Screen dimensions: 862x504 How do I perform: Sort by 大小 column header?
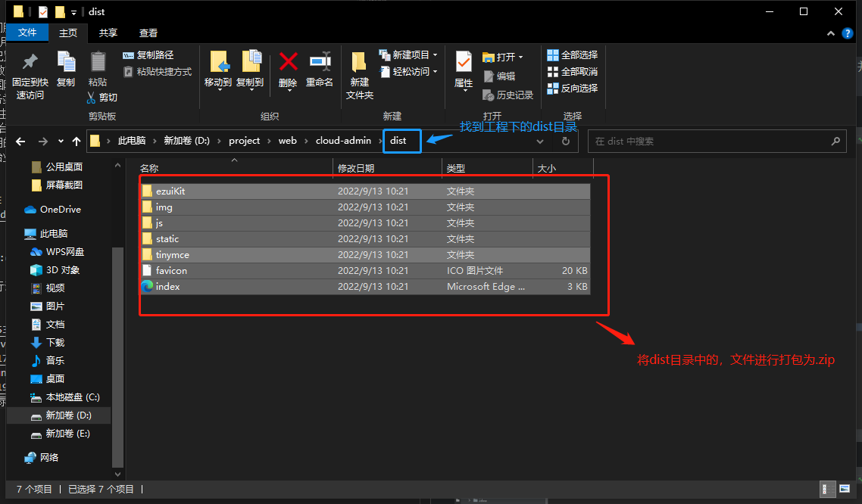[x=563, y=168]
